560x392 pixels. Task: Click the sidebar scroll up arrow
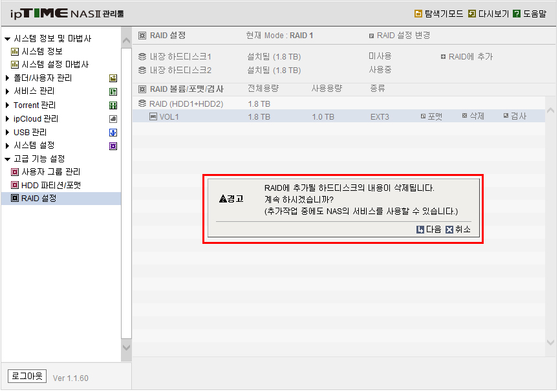click(x=127, y=41)
